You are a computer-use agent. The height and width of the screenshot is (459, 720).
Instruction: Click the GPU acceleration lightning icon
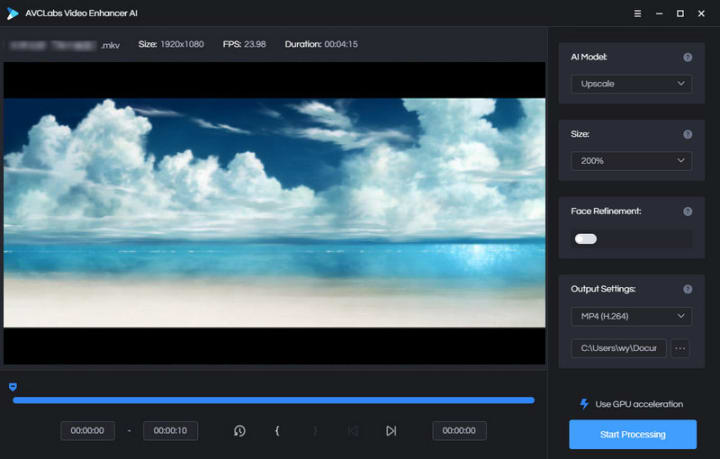[x=584, y=404]
